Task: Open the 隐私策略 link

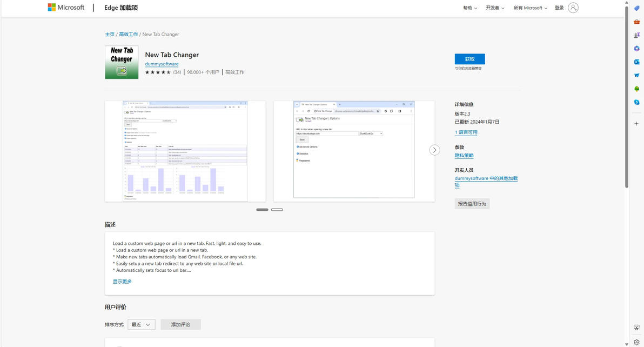Action: click(x=464, y=156)
